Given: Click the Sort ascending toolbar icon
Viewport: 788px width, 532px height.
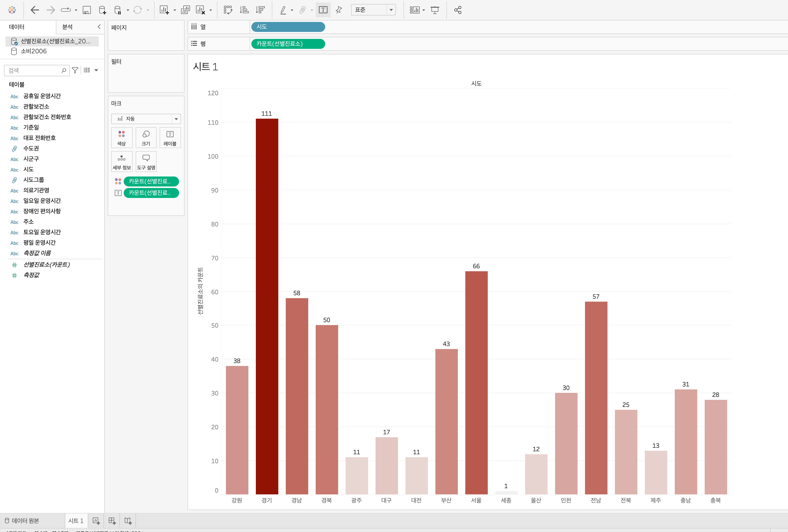Looking at the screenshot, I should 244,10.
